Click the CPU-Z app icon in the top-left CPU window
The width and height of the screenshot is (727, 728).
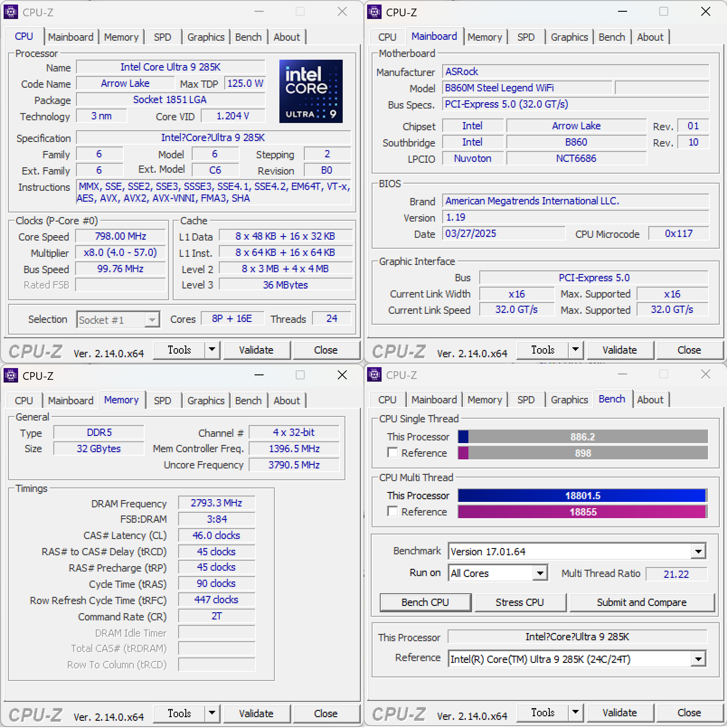click(11, 12)
